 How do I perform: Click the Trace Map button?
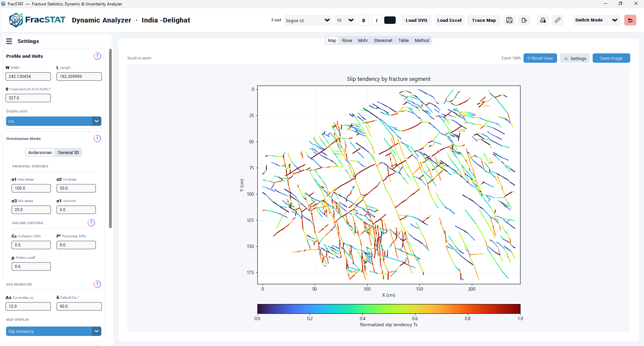(x=484, y=20)
